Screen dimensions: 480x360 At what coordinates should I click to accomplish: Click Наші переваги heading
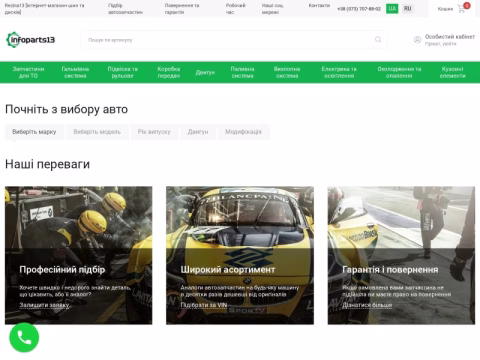click(x=47, y=164)
